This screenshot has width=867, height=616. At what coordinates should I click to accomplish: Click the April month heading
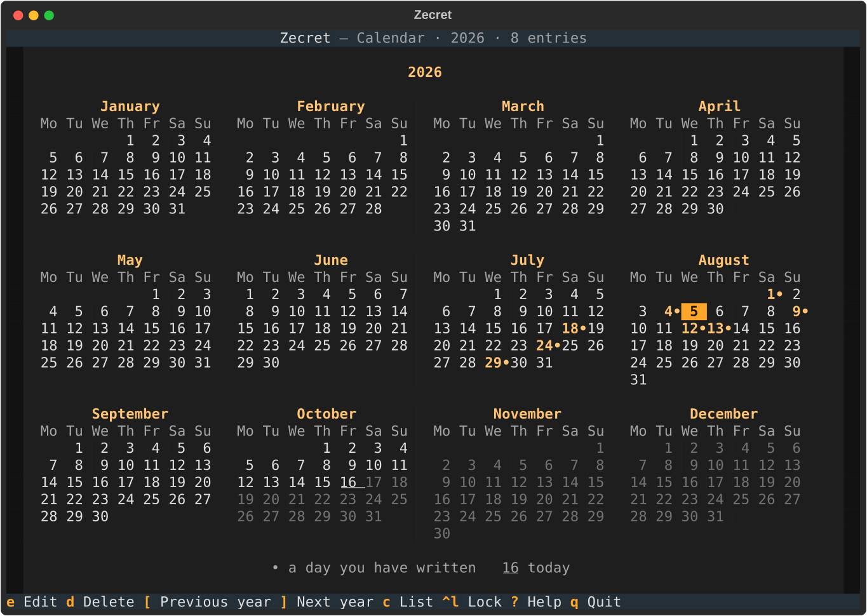click(720, 106)
